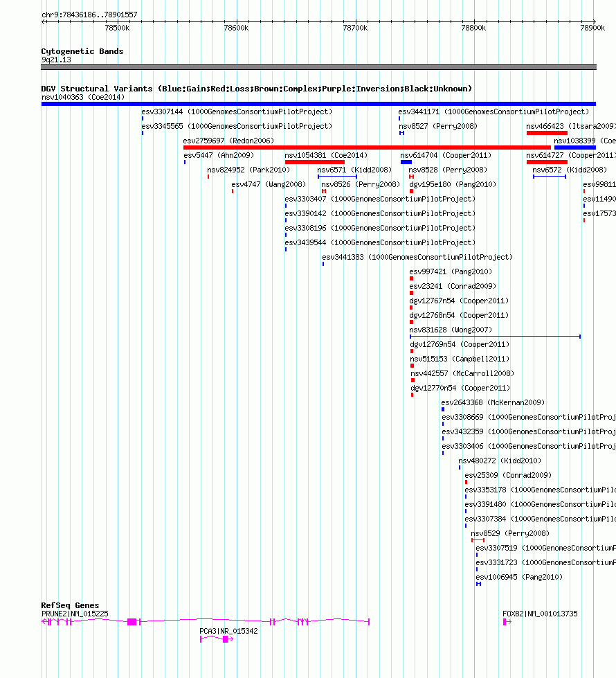
Task: Click the esv2759697 (Redon2006) red loss bar
Action: pyautogui.click(x=367, y=148)
